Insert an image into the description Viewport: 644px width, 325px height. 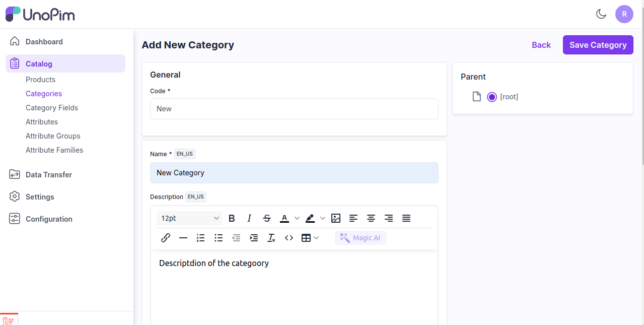point(336,218)
